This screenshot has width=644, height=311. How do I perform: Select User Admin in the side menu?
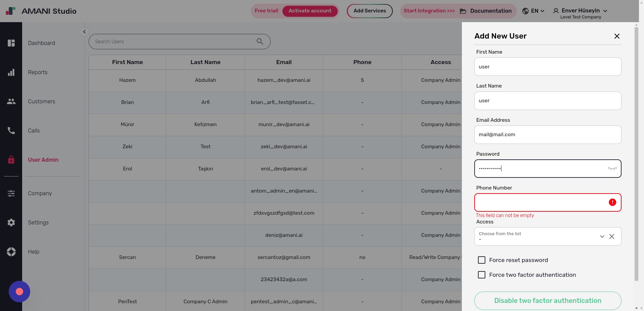point(43,160)
